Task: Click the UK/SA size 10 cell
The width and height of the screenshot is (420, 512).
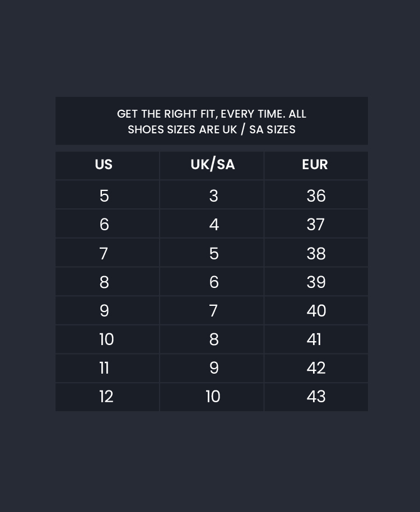Action: [212, 397]
